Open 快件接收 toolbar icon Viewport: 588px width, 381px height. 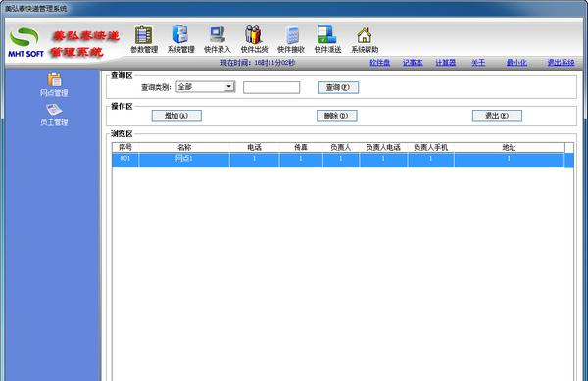click(x=291, y=39)
